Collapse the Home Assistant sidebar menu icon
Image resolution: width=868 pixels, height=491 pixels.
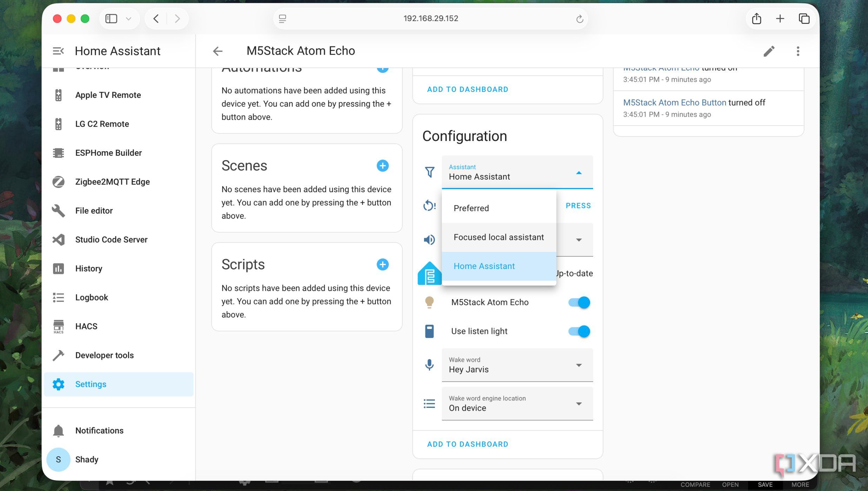coord(58,51)
